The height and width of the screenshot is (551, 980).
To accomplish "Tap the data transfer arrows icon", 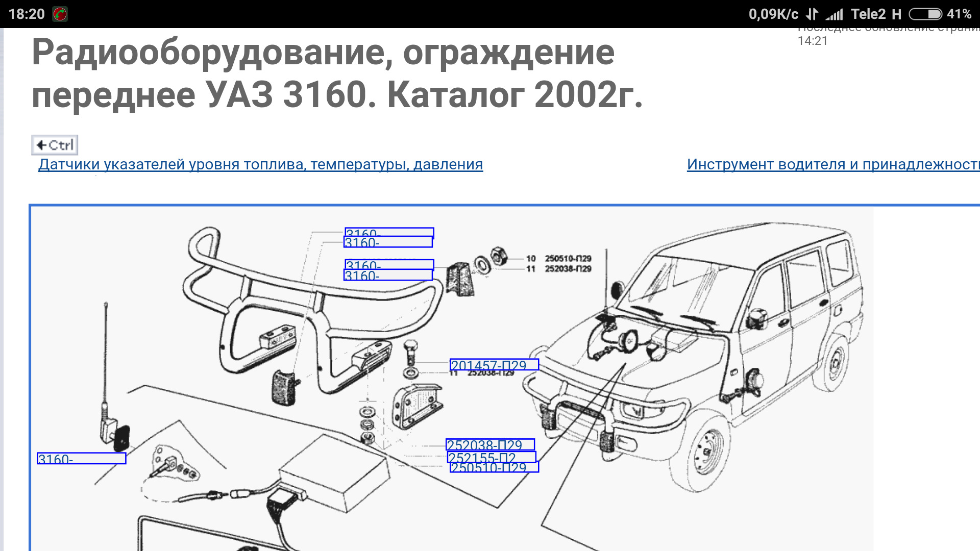I will (x=812, y=14).
